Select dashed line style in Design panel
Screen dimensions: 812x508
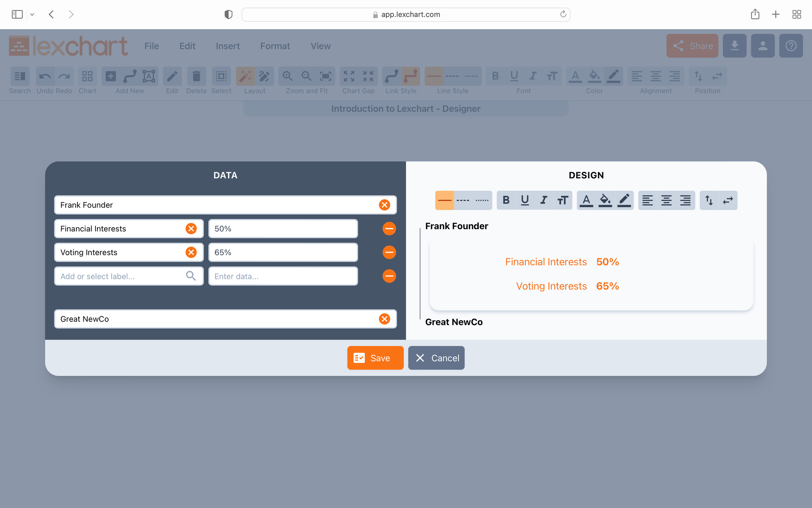tap(463, 200)
